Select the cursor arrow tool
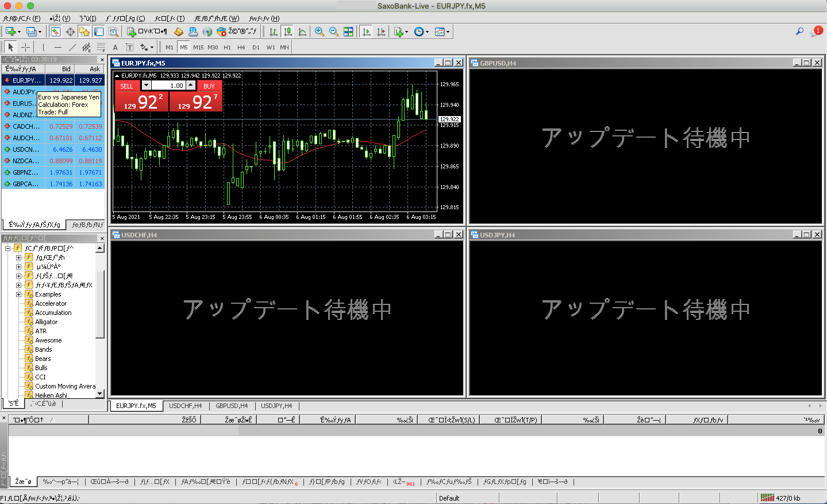This screenshot has width=827, height=504. pyautogui.click(x=11, y=47)
